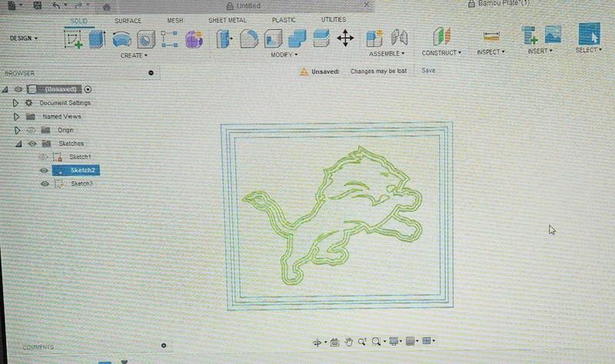Open the Viewports layout icon

[x=427, y=340]
